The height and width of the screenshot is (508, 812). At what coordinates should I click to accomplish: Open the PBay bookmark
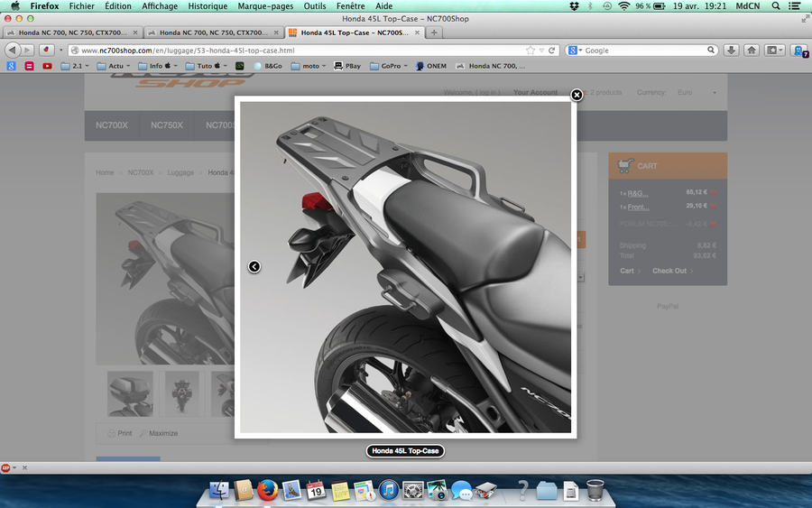[352, 66]
